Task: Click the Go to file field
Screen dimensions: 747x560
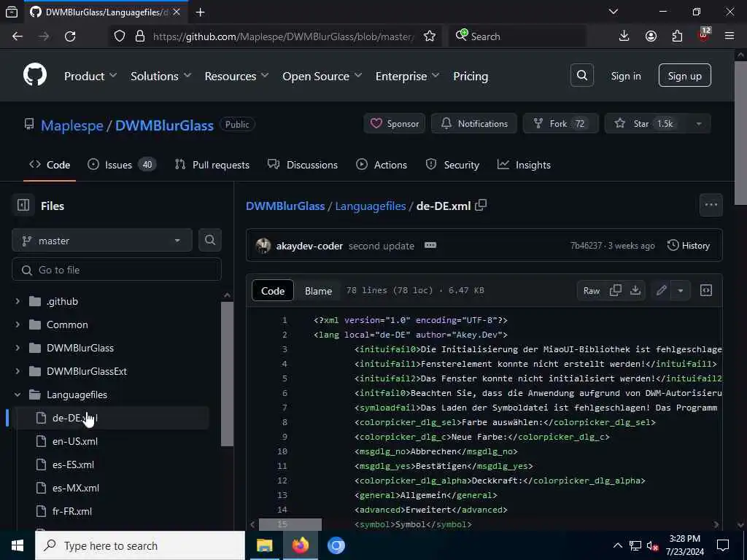Action: click(x=117, y=270)
